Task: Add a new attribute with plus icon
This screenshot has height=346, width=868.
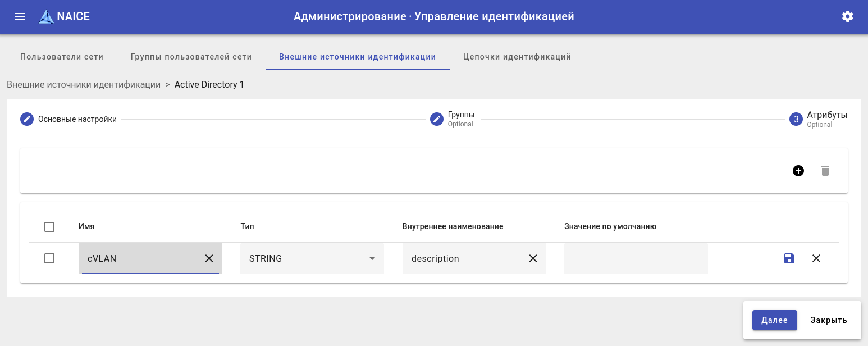Action: pos(798,171)
